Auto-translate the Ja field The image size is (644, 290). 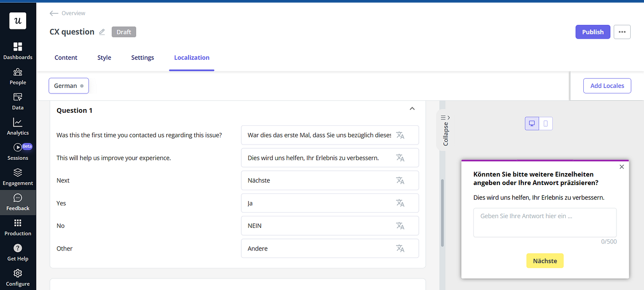coord(400,203)
